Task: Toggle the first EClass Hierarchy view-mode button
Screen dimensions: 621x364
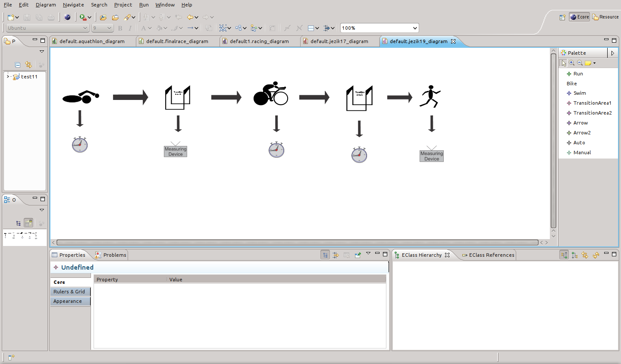Action: click(x=564, y=255)
